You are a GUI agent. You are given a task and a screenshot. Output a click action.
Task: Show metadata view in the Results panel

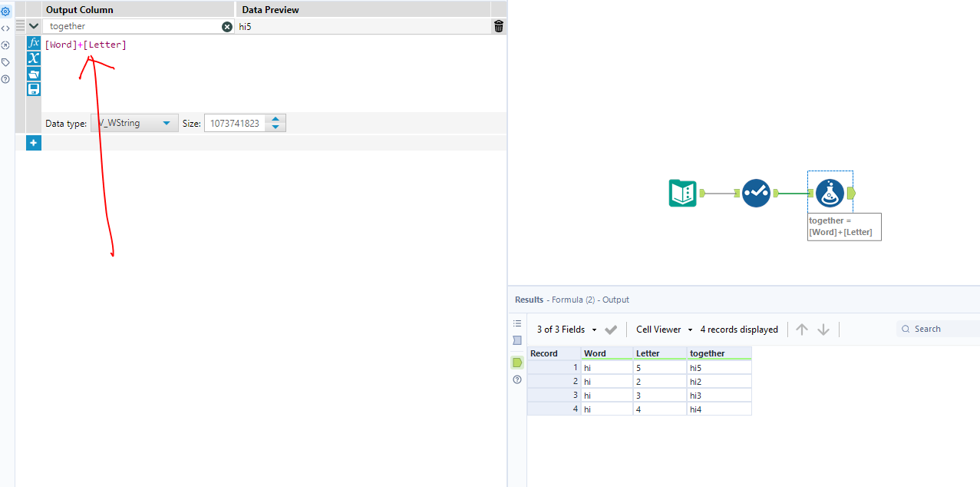tap(516, 340)
